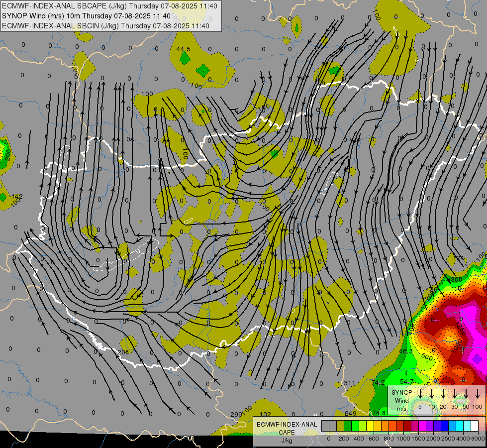Pick the amber CAPE legend swatch
Image resolution: width=487 pixels, height=448 pixels.
pos(378,426)
